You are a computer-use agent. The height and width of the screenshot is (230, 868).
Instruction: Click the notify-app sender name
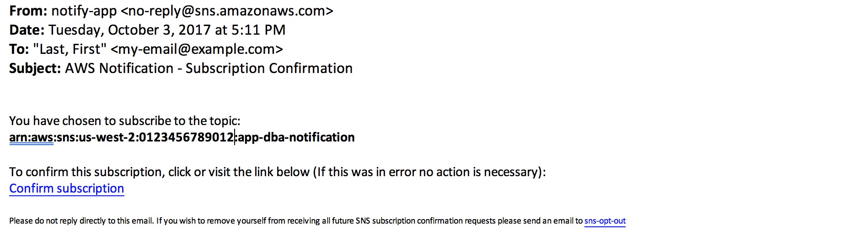[x=84, y=11]
